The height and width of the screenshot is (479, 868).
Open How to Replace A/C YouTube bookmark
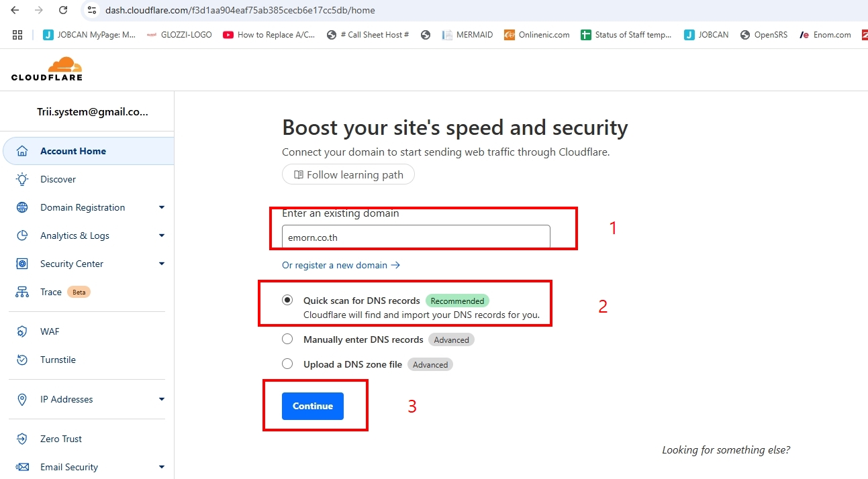point(269,35)
